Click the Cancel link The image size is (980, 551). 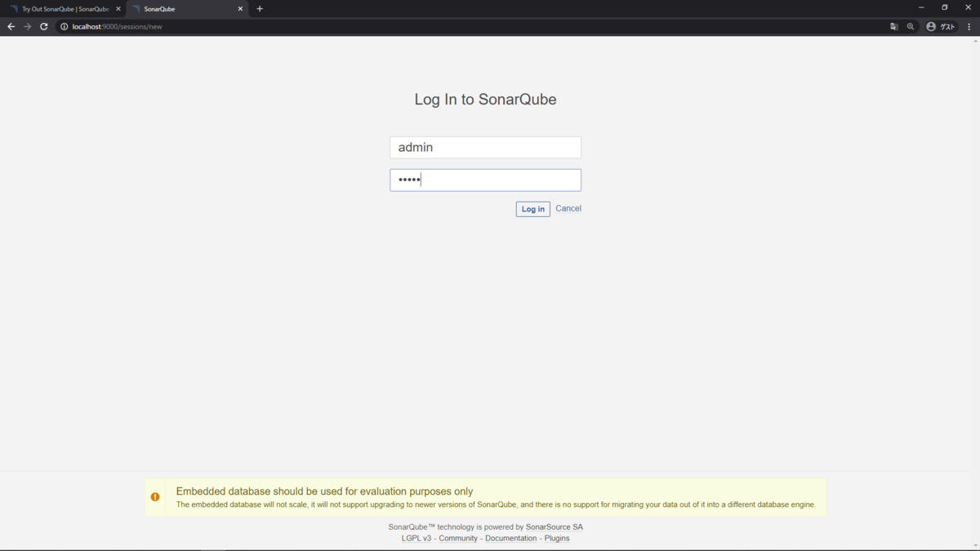(x=568, y=208)
